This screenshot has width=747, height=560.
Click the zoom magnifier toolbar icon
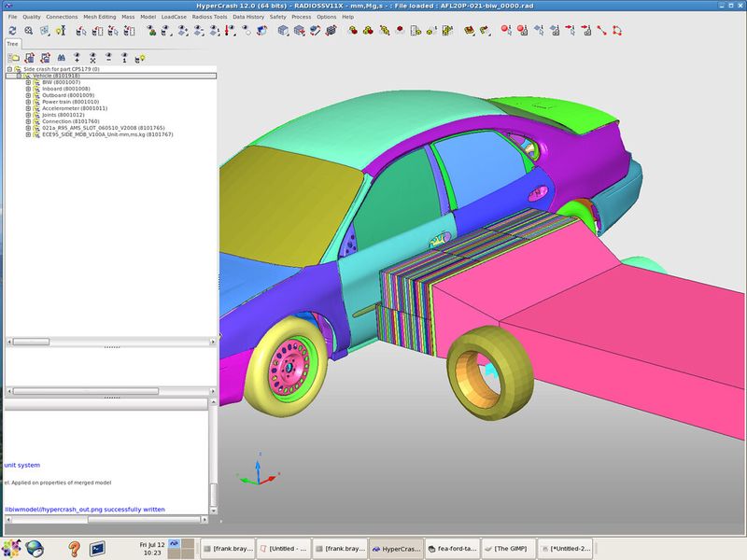29,30
